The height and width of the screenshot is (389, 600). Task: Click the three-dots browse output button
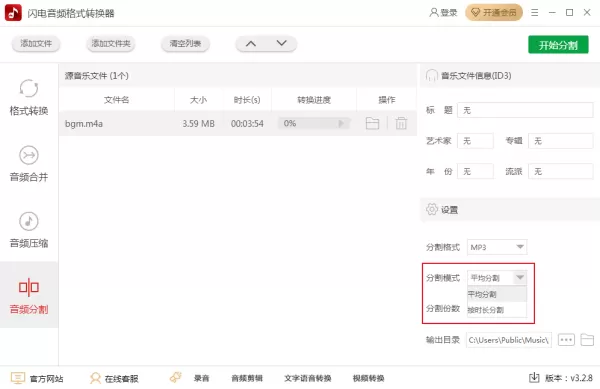566,340
